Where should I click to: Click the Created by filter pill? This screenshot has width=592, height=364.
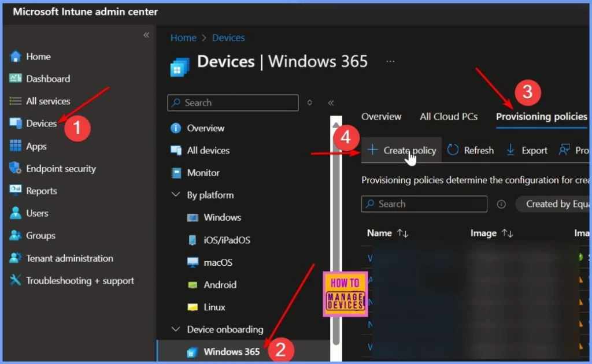(x=553, y=204)
